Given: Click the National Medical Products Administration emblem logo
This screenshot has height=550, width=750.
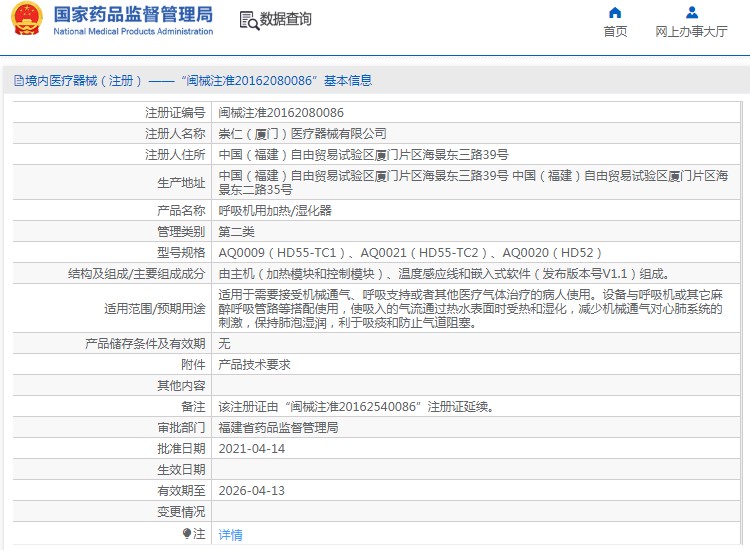Looking at the screenshot, I should (25, 20).
